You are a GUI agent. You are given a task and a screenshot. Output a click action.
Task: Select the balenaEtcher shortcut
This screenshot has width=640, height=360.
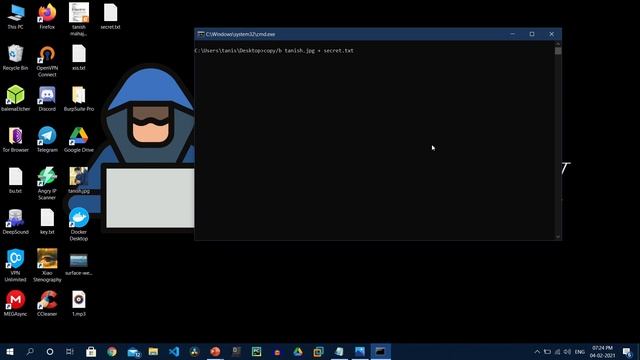[x=16, y=98]
